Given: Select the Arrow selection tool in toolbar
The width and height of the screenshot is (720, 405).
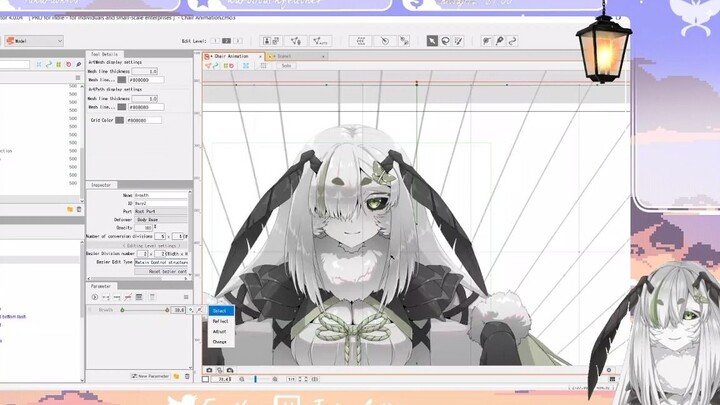Looking at the screenshot, I should click(x=432, y=41).
